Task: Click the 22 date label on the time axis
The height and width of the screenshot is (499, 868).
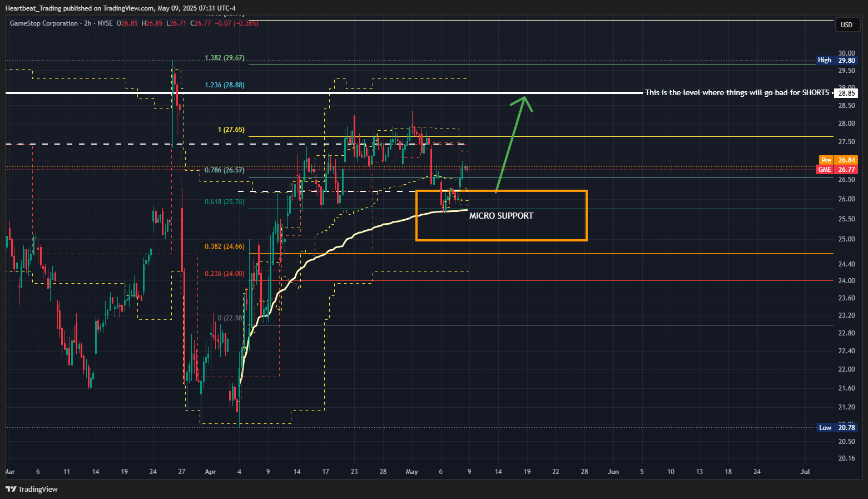Action: 555,472
